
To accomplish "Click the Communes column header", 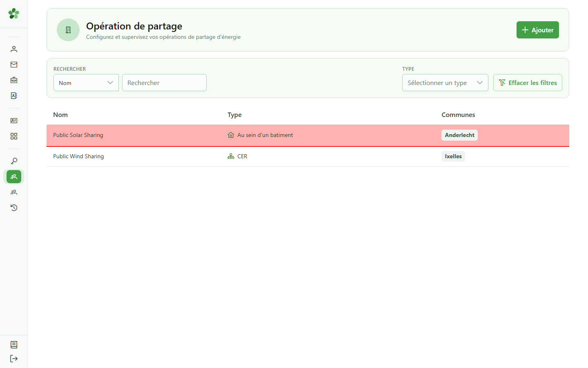I will 458,115.
